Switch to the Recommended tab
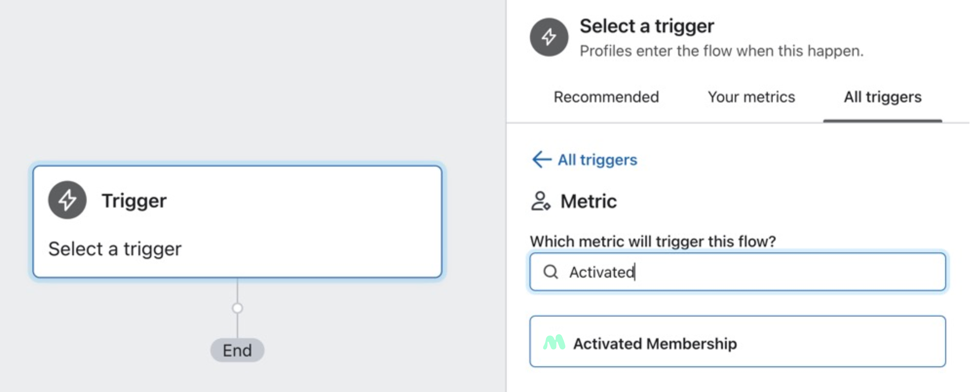The width and height of the screenshot is (980, 392). point(606,97)
